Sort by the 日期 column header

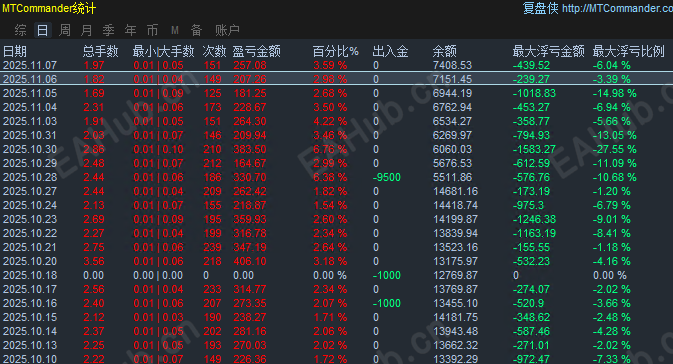15,52
